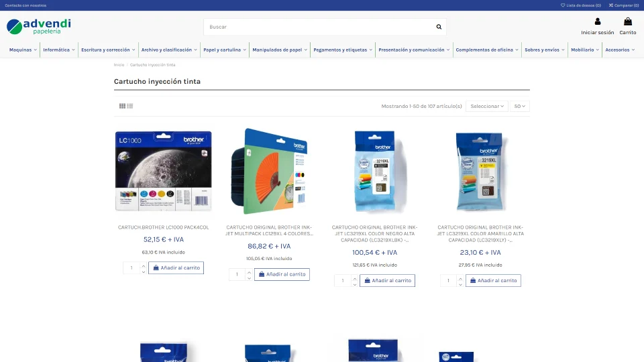The width and height of the screenshot is (644, 362).
Task: Open Brother LC129XL multipack product image
Action: 269,171
